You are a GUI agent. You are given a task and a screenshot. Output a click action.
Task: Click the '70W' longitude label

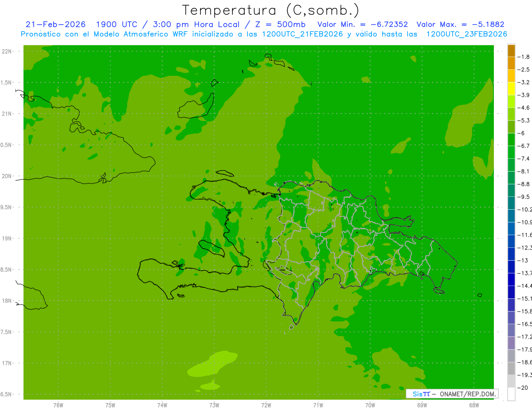click(370, 405)
